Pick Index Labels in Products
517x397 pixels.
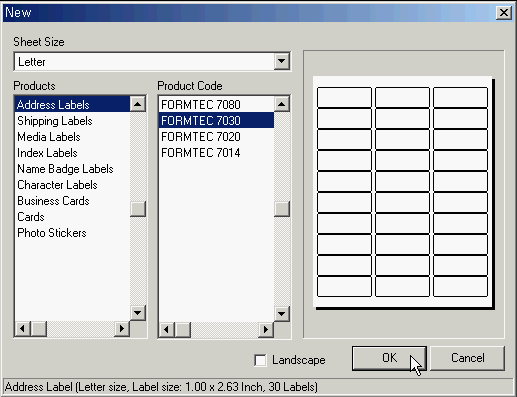(72, 153)
